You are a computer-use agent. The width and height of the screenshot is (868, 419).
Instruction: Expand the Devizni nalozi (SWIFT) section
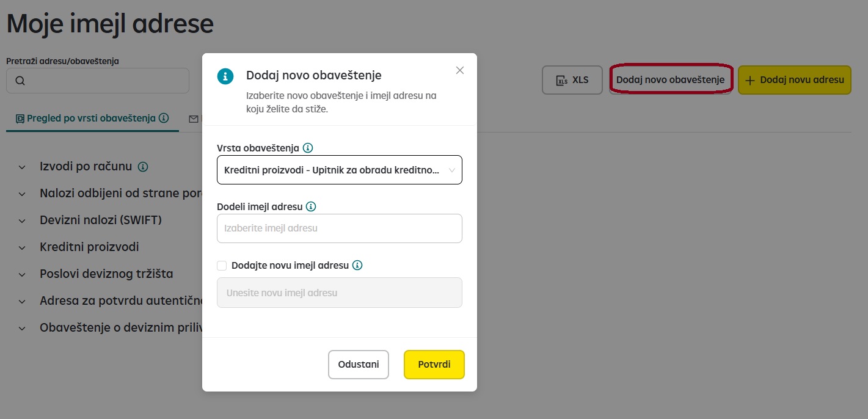23,220
